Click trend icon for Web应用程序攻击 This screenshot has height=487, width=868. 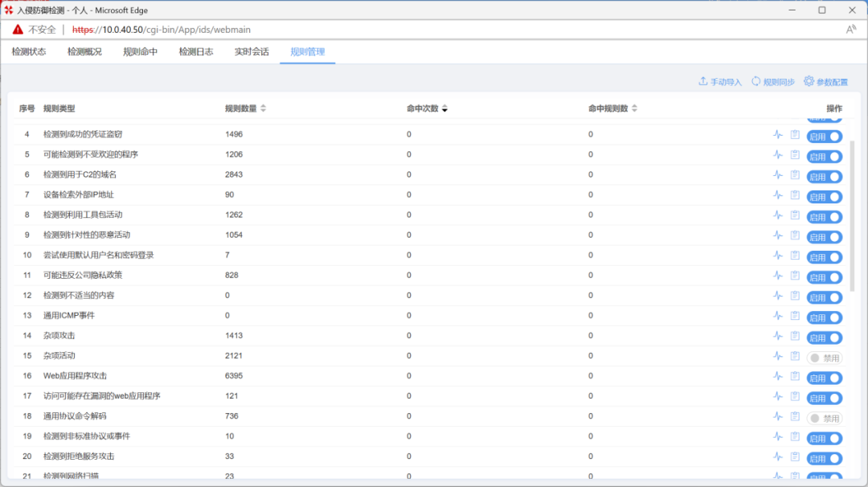778,376
